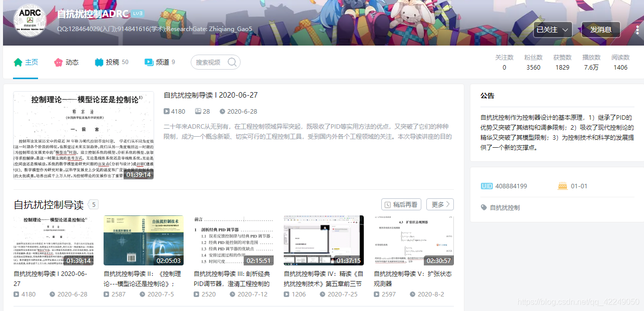This screenshot has width=644, height=311.
Task: Click the 阅读数 1406 stat
Action: coord(620,63)
